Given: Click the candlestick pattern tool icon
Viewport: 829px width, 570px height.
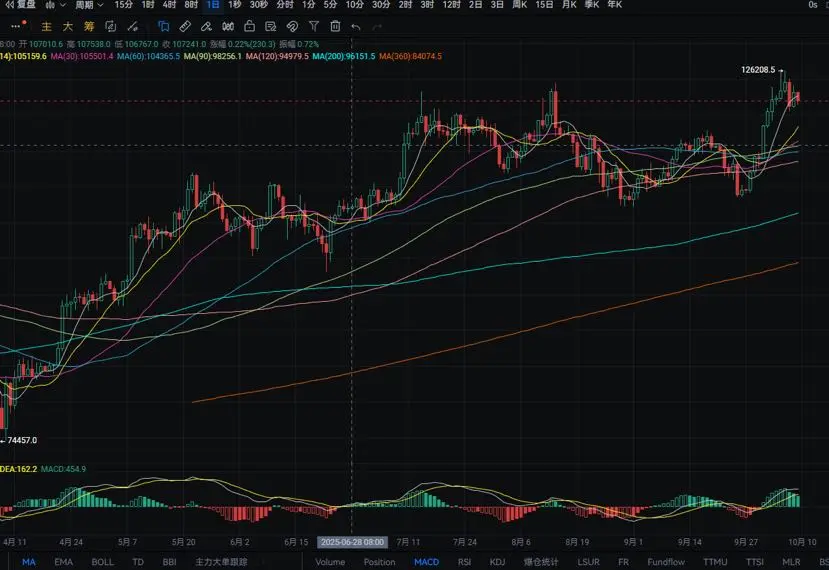Looking at the screenshot, I should click(228, 26).
